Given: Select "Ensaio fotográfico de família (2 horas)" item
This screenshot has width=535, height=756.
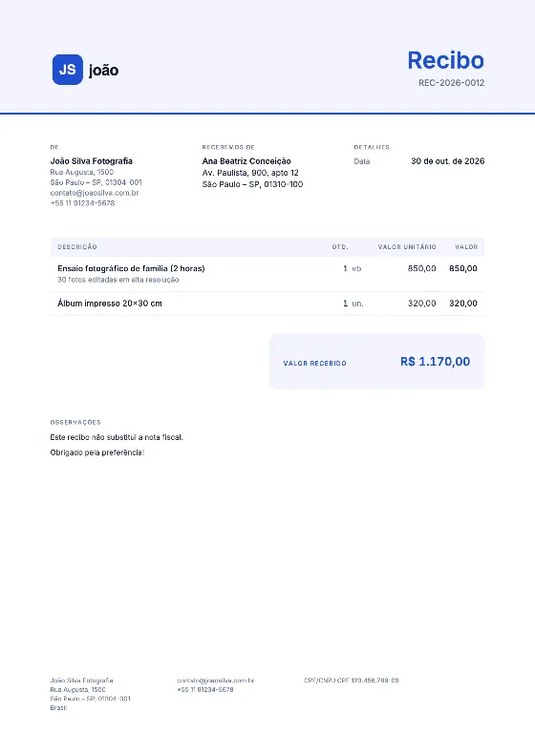Looking at the screenshot, I should [x=131, y=268].
